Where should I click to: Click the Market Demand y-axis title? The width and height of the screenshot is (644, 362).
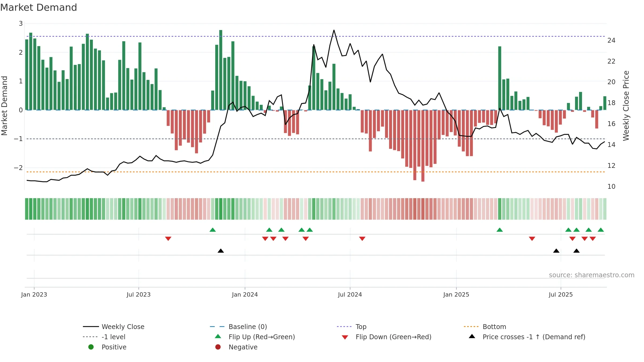pos(4,106)
